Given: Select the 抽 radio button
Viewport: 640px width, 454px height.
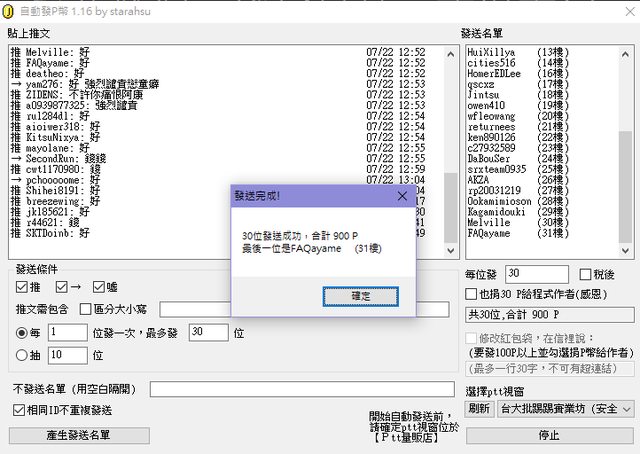Looking at the screenshot, I should click(x=22, y=355).
